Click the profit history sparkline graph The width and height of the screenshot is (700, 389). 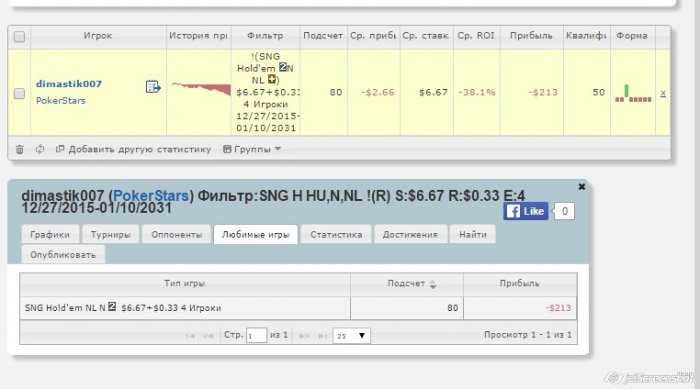coord(201,89)
